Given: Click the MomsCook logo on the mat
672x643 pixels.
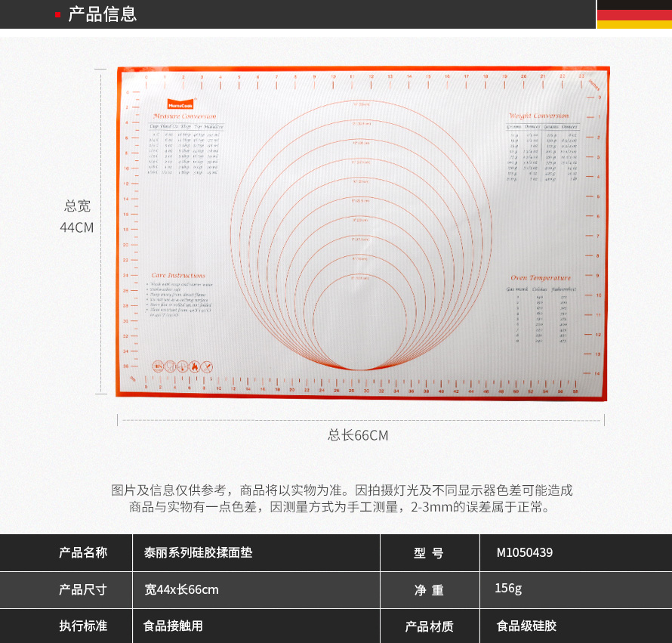Looking at the screenshot, I should pos(180,104).
